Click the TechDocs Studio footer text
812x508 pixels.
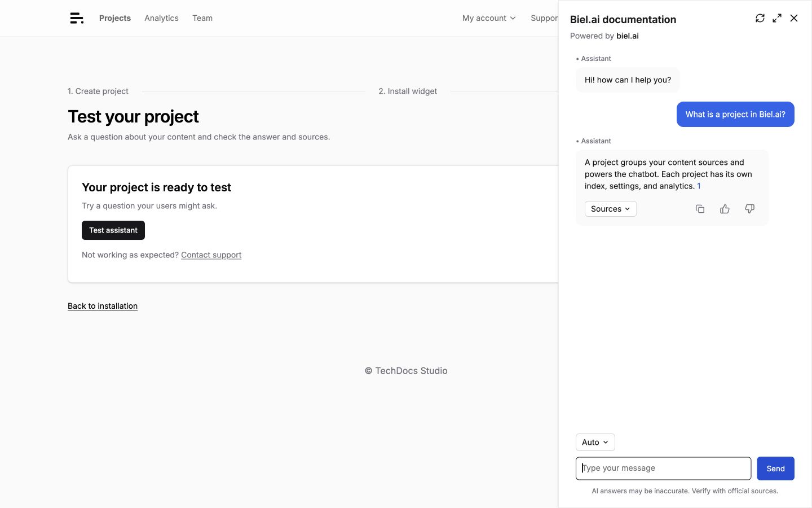click(406, 371)
